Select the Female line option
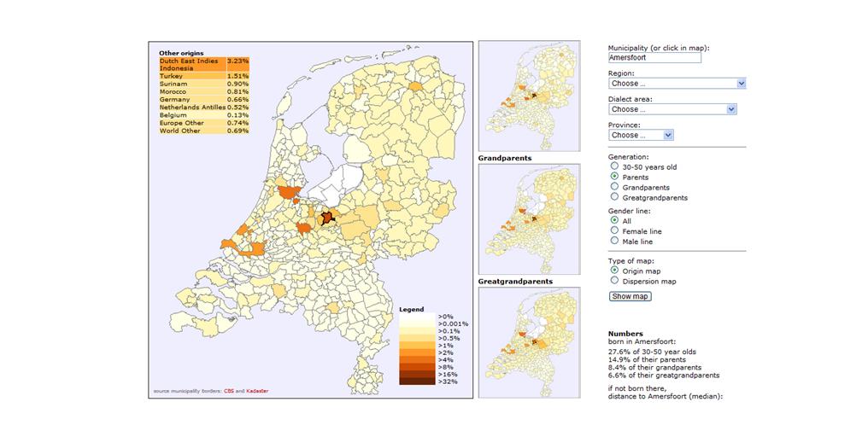Viewport: 868px width, 425px height. tap(614, 230)
